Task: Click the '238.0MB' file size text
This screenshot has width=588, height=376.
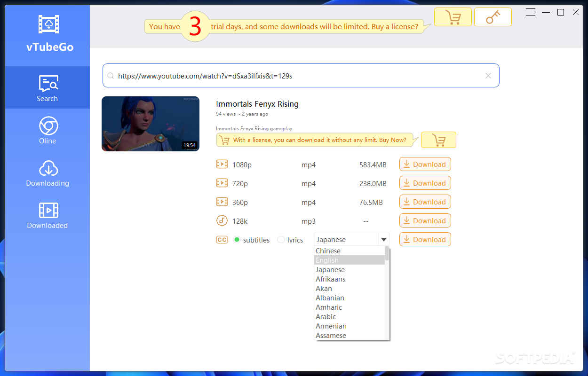Action: point(373,184)
